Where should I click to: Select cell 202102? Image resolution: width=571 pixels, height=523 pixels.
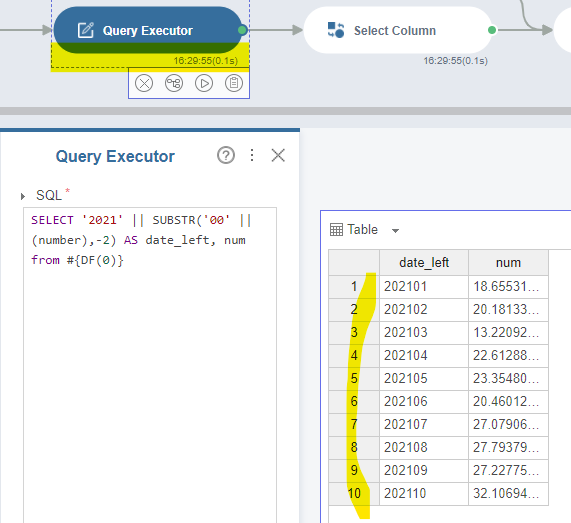[424, 310]
